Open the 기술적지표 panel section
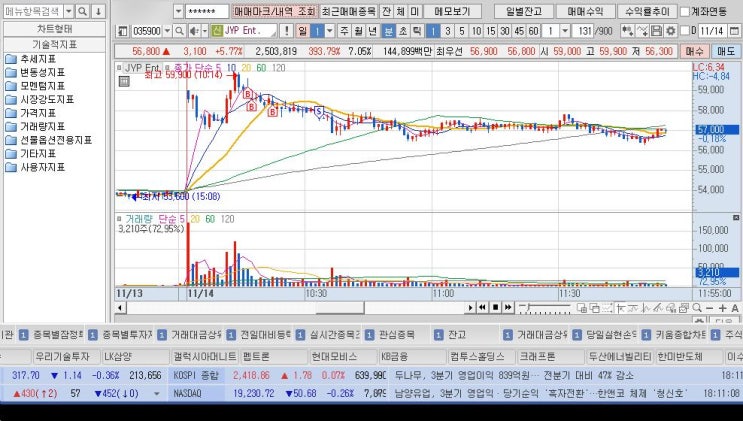Screen dimensions: 743x421 click(x=54, y=45)
